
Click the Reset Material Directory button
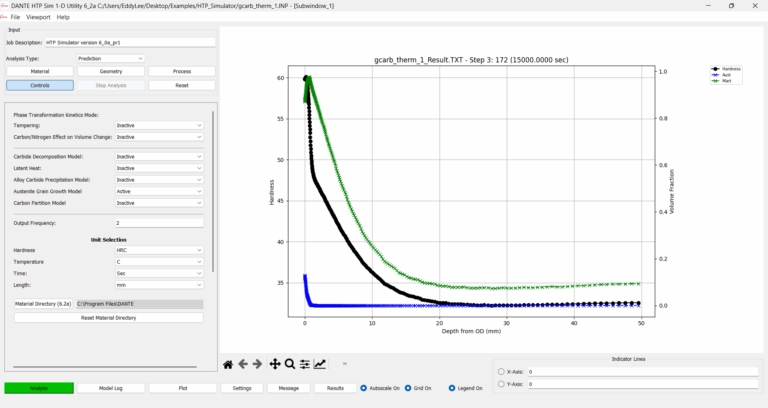pyautogui.click(x=109, y=318)
